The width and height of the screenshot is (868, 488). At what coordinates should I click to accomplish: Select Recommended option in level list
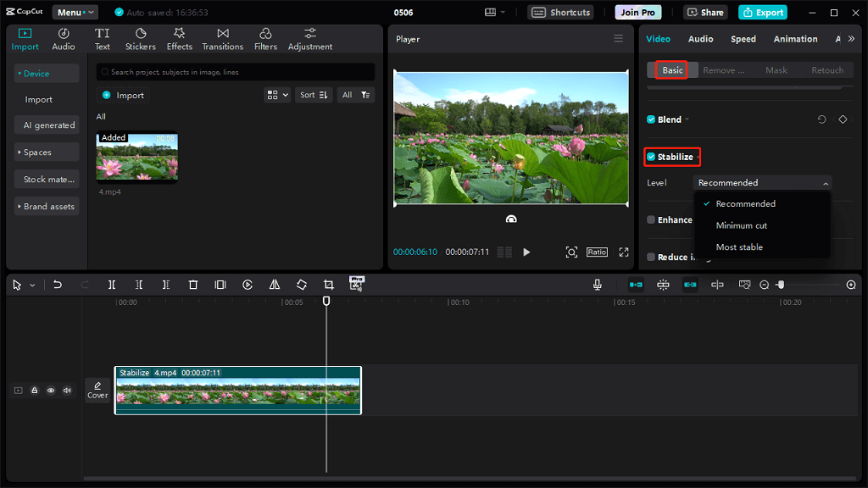coord(745,203)
